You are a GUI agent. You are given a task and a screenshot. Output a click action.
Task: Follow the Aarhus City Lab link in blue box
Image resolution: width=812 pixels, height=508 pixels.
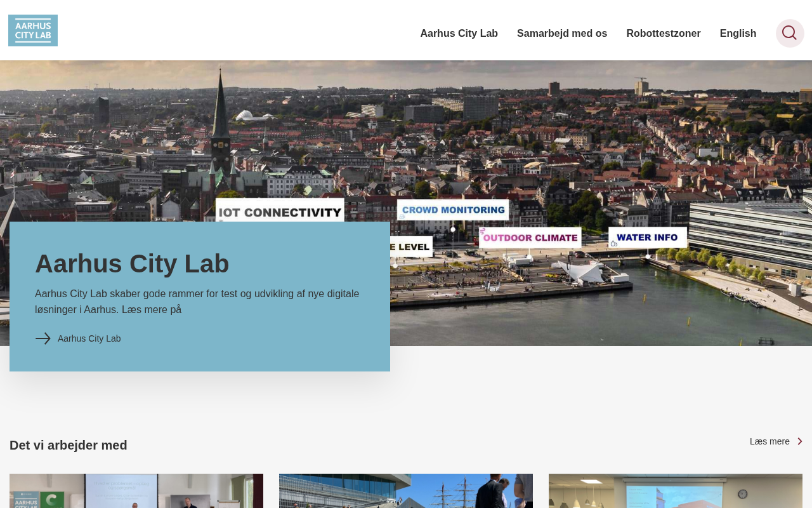(x=89, y=338)
